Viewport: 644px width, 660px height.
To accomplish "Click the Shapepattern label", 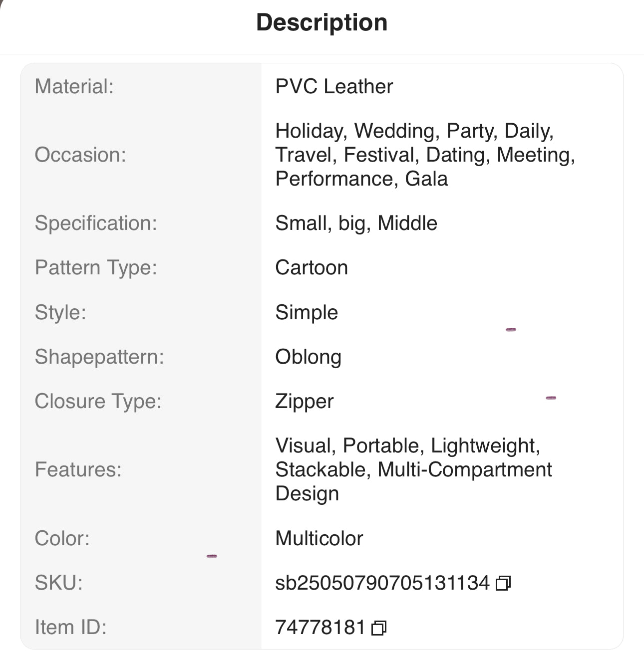I will tap(99, 357).
